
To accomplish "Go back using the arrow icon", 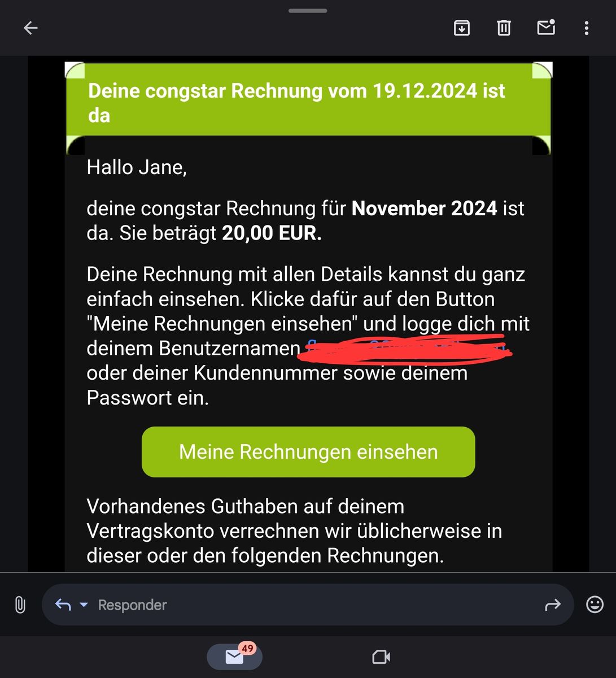I will click(x=30, y=28).
